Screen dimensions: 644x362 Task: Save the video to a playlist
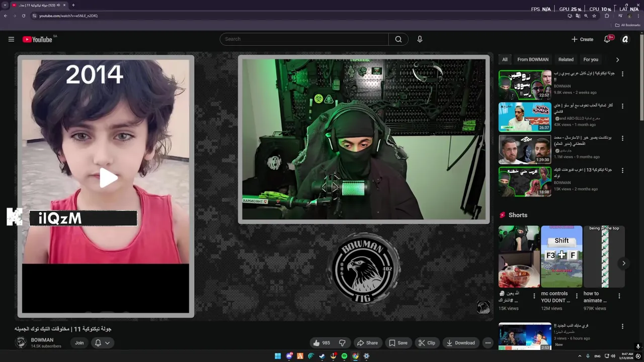click(397, 343)
